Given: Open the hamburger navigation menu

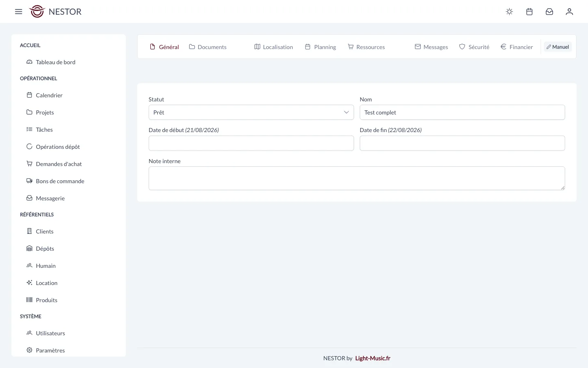Looking at the screenshot, I should point(18,11).
